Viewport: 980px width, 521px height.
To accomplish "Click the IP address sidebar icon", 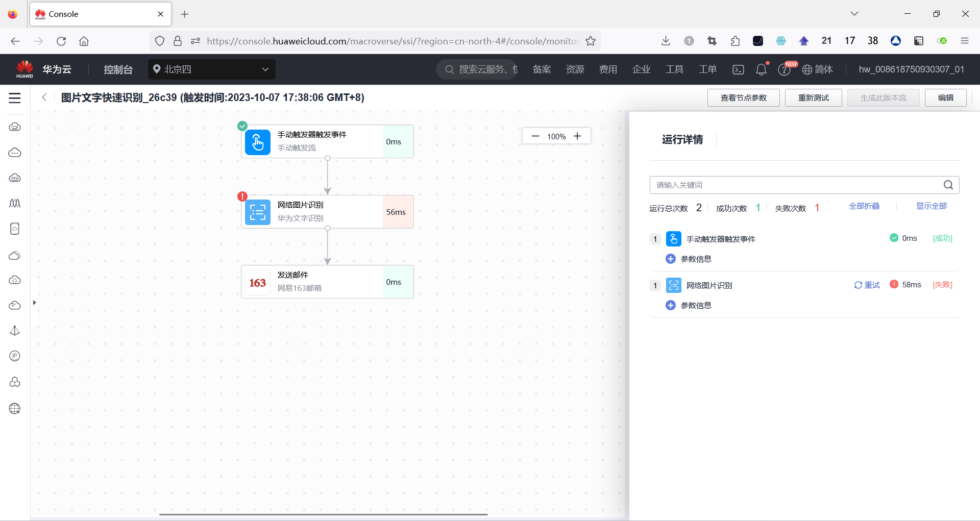I will tap(15, 356).
